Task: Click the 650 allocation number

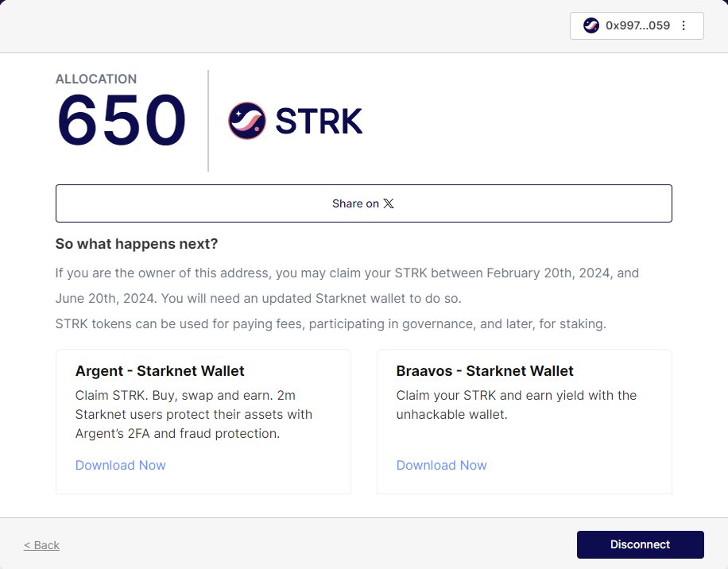Action: [x=121, y=120]
